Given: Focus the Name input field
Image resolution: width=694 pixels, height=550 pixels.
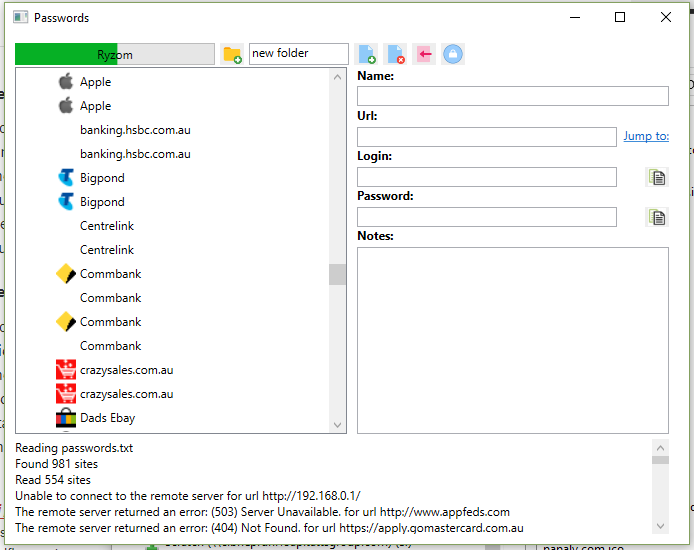Looking at the screenshot, I should click(x=513, y=96).
